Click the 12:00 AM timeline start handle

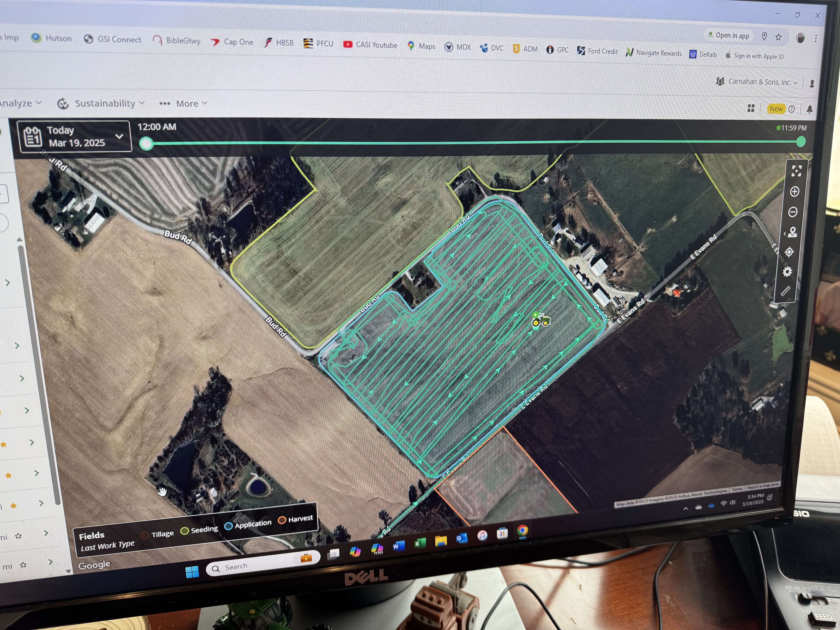point(146,144)
